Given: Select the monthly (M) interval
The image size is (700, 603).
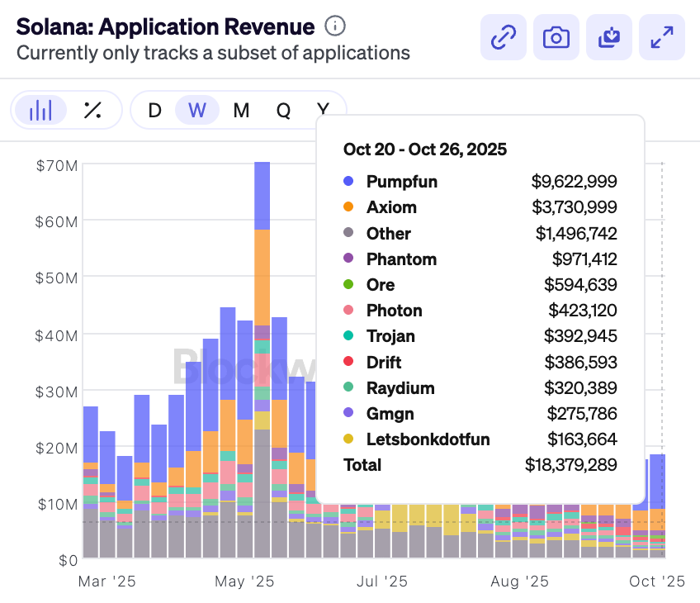Looking at the screenshot, I should tap(241, 110).
